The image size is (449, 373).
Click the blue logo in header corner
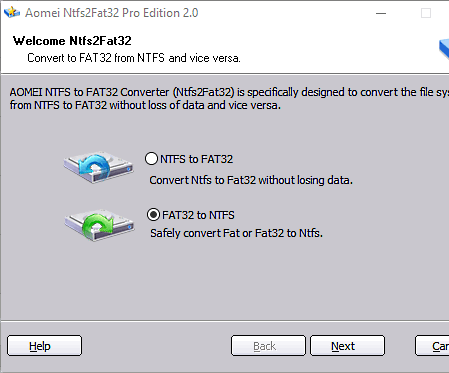444,49
